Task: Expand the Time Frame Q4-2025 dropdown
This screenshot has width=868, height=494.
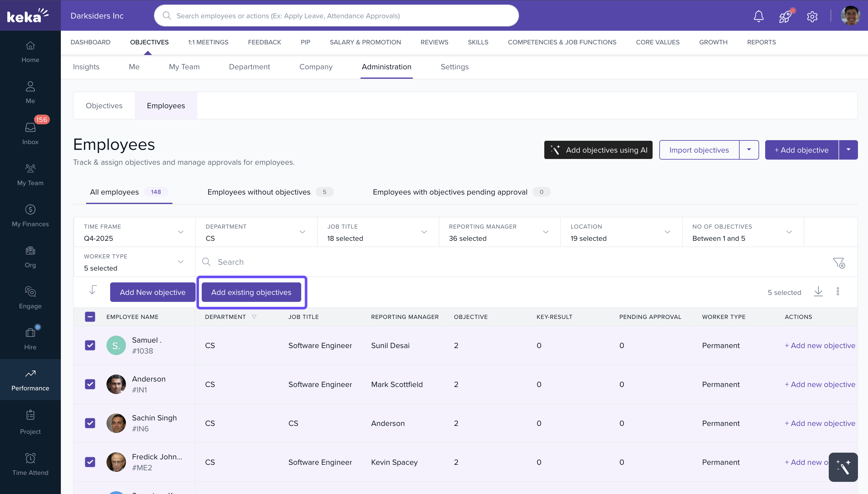Action: click(x=134, y=233)
